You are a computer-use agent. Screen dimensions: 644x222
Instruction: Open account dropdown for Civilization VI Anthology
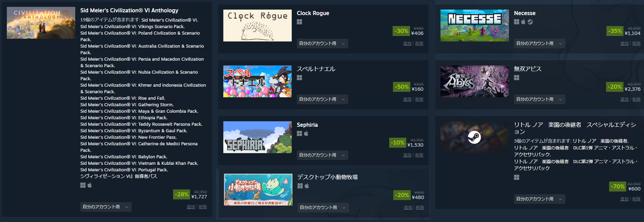(x=106, y=207)
